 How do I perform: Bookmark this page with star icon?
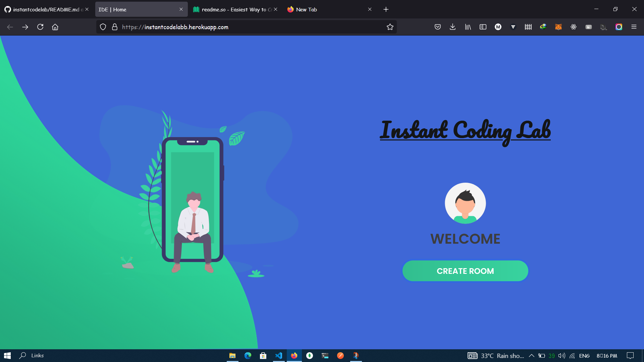coord(390,27)
